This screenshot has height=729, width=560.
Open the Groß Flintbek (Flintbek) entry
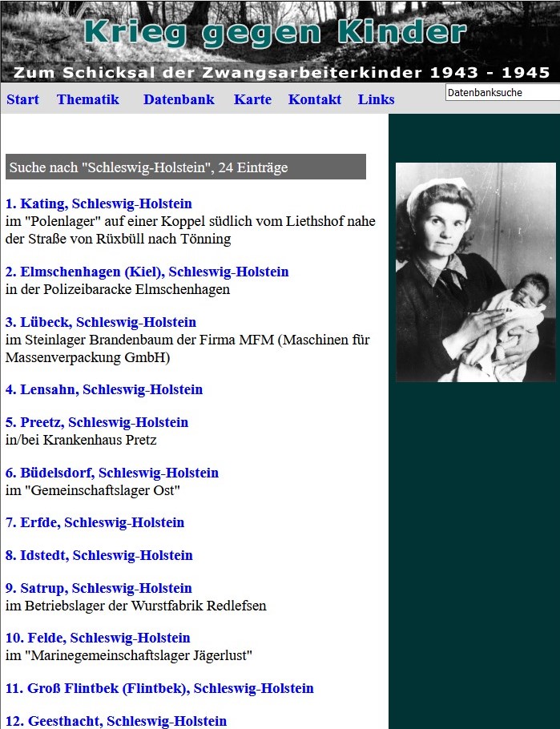(x=159, y=688)
